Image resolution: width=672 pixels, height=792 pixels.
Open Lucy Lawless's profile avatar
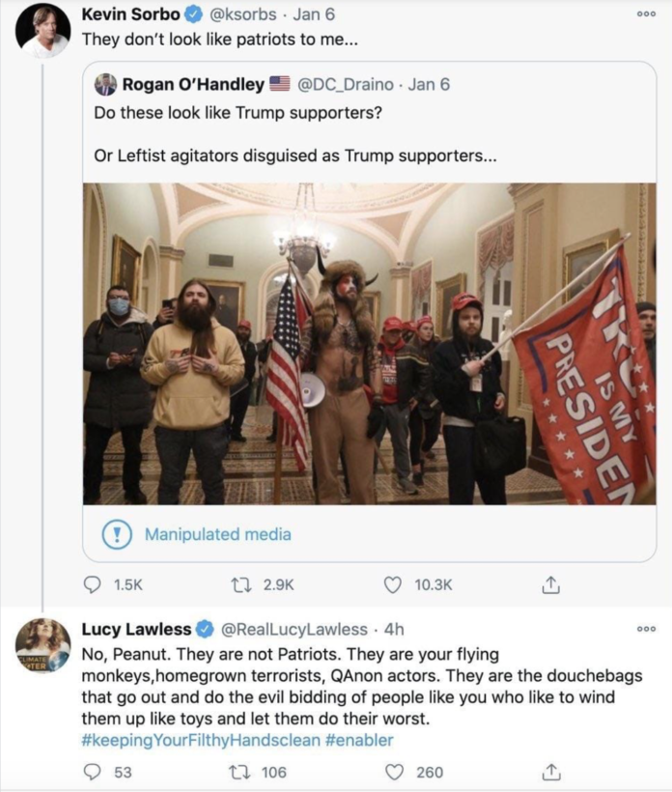[x=42, y=645]
